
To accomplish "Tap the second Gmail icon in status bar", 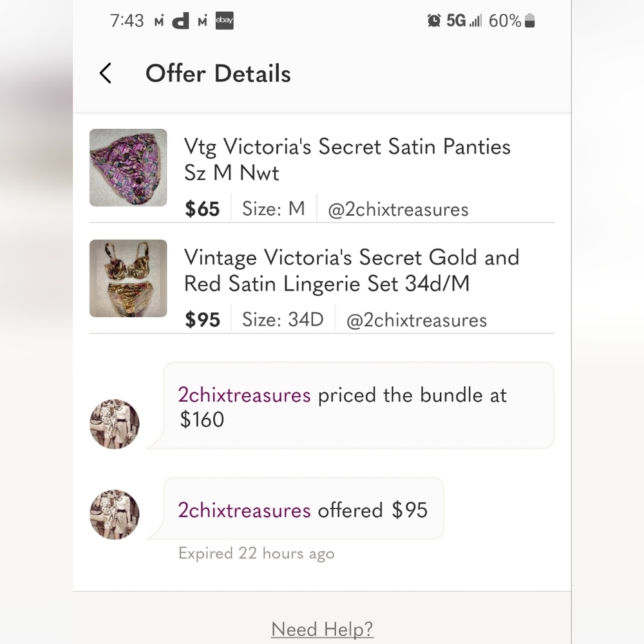I will 202,20.
